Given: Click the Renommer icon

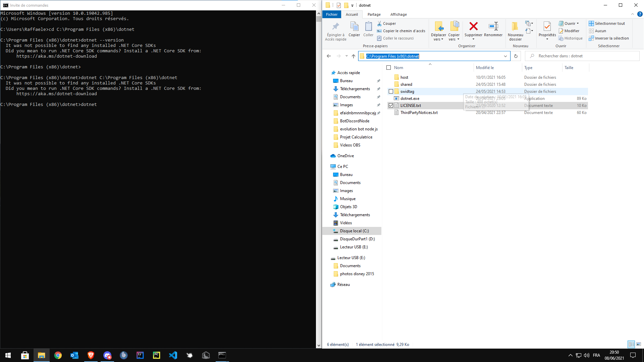Looking at the screenshot, I should [x=493, y=29].
